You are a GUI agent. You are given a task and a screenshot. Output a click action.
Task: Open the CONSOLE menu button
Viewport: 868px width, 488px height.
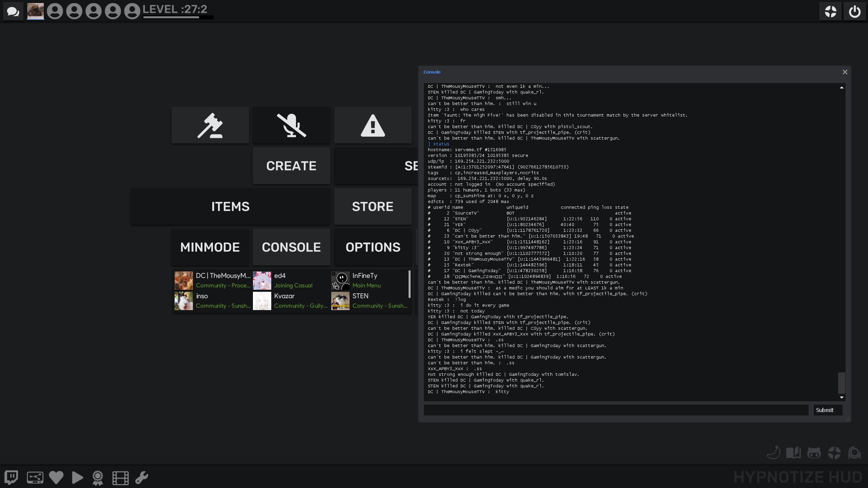[x=291, y=247]
